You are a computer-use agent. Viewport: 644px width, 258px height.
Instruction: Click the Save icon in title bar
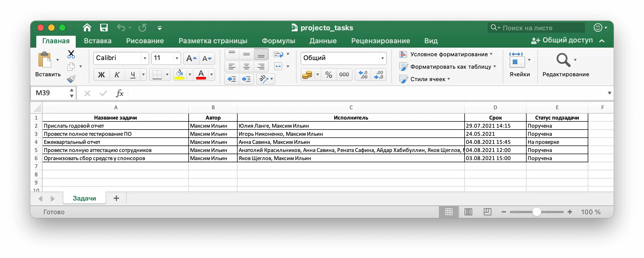pos(104,28)
